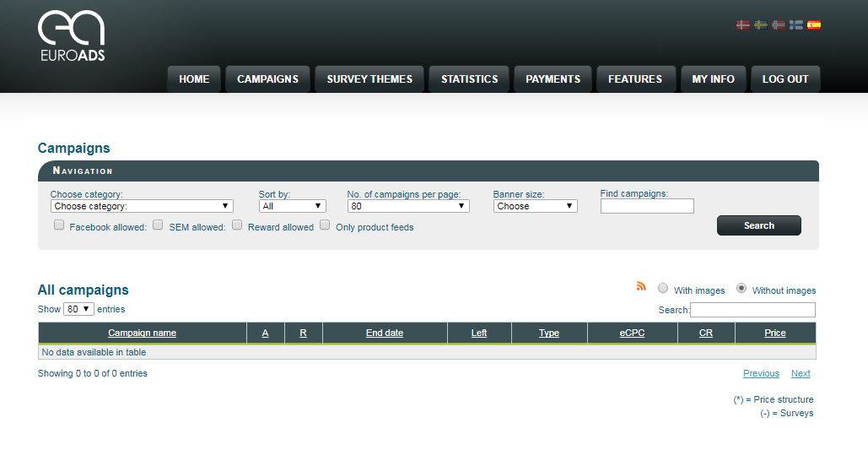Open the Choose category dropdown
Screen dimensions: 868x450
(x=142, y=206)
